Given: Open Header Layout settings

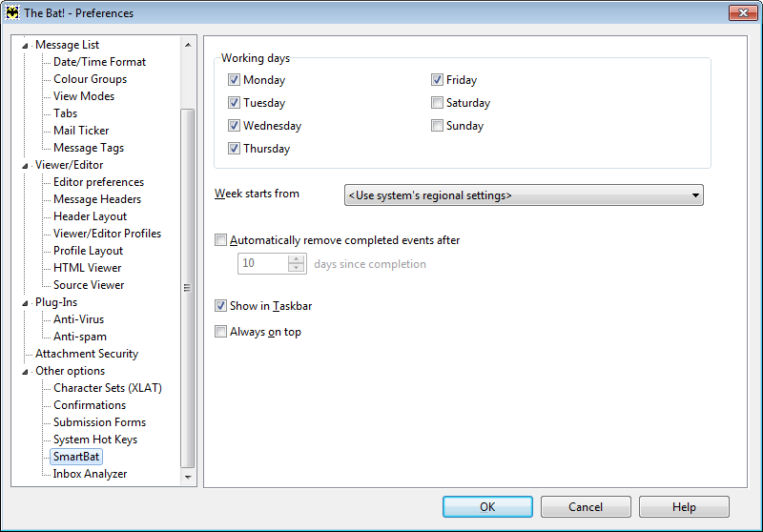Looking at the screenshot, I should (x=90, y=216).
